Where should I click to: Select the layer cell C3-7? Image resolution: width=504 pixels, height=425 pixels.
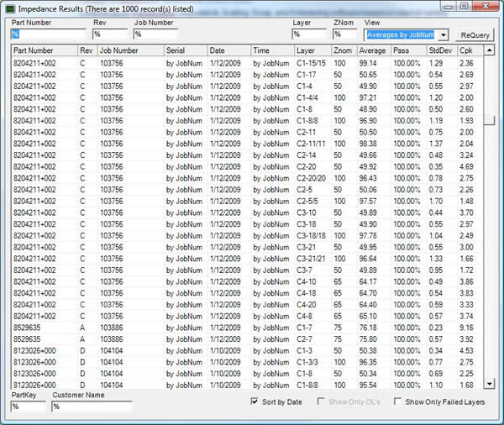click(x=304, y=270)
